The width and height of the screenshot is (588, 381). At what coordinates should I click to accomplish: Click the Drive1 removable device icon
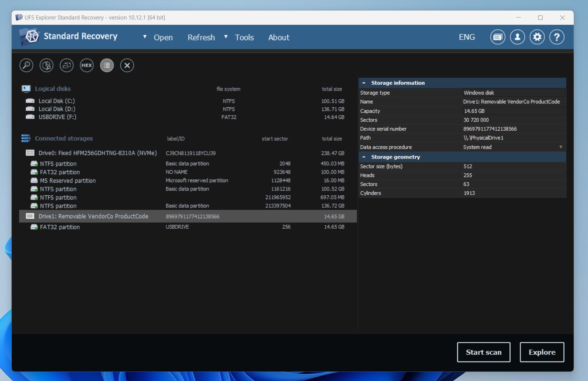pyautogui.click(x=30, y=216)
